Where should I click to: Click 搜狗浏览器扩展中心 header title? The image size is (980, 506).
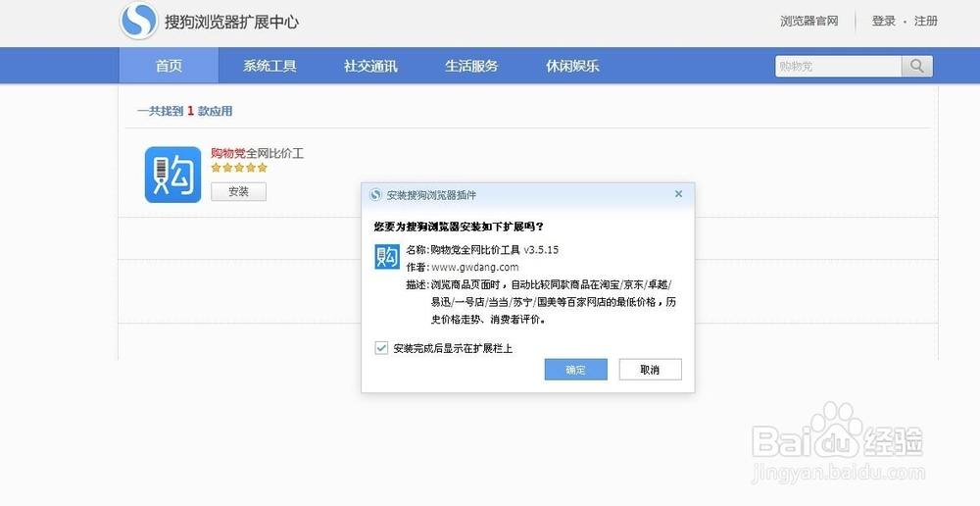coord(232,22)
